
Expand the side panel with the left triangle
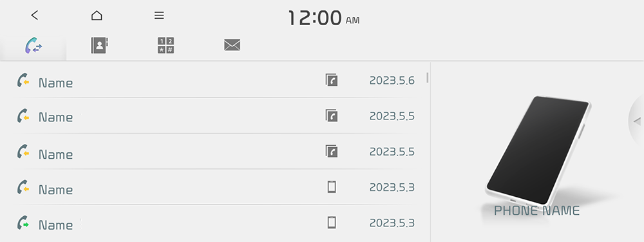(x=637, y=121)
